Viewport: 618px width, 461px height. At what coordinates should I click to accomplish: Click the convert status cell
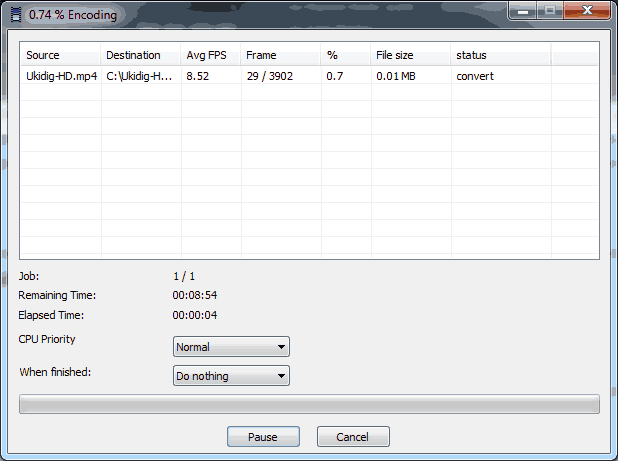point(475,76)
